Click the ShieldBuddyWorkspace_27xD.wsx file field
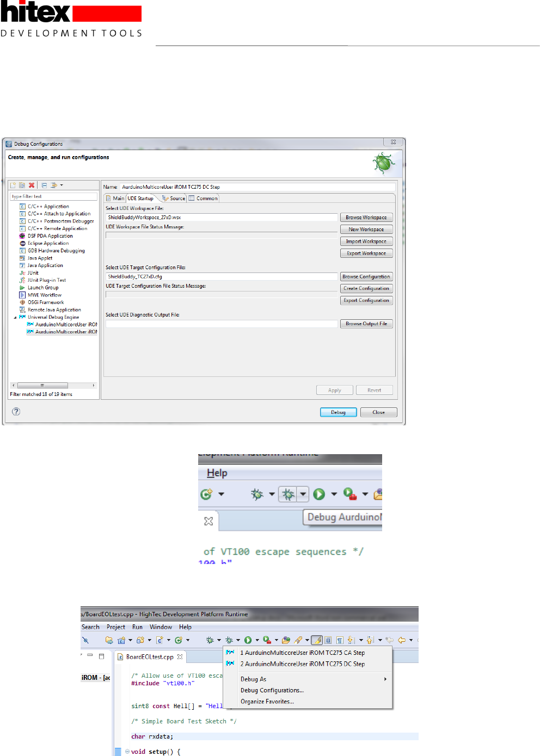 tap(222, 217)
